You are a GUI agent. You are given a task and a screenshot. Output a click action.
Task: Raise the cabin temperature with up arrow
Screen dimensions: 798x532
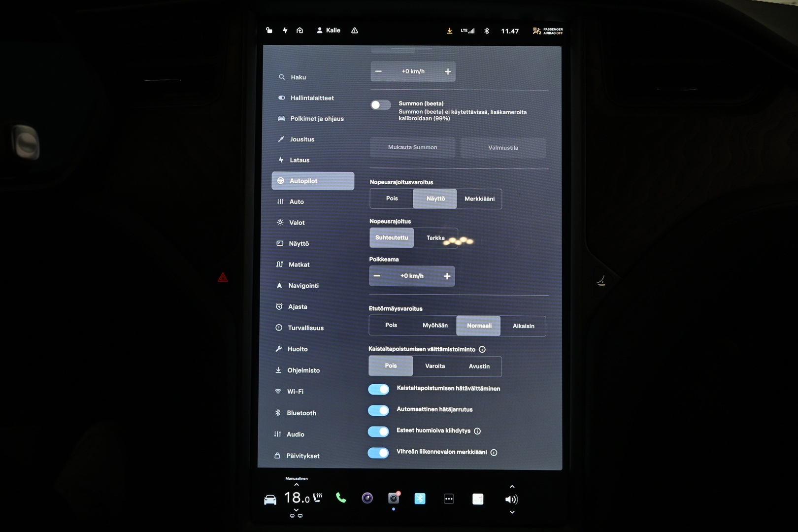pos(296,485)
